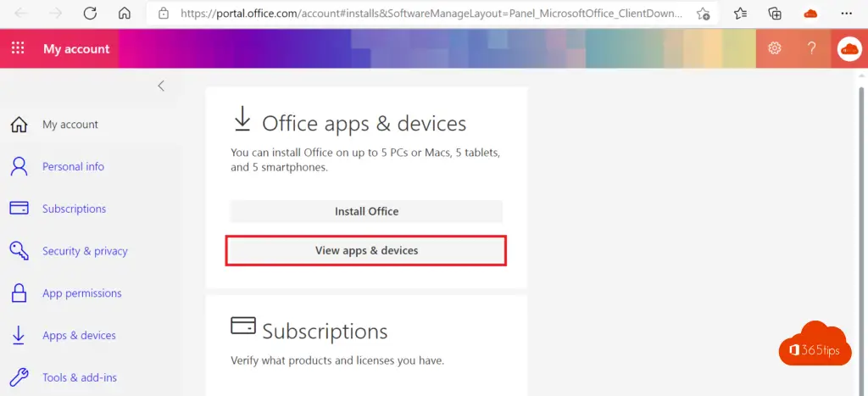
Task: Go to Subscriptions in sidebar
Action: (74, 209)
